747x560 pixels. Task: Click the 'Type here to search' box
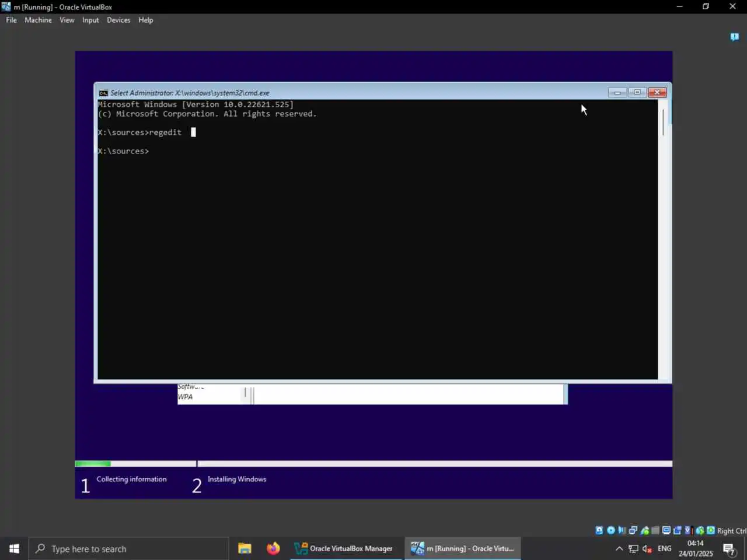pyautogui.click(x=128, y=548)
